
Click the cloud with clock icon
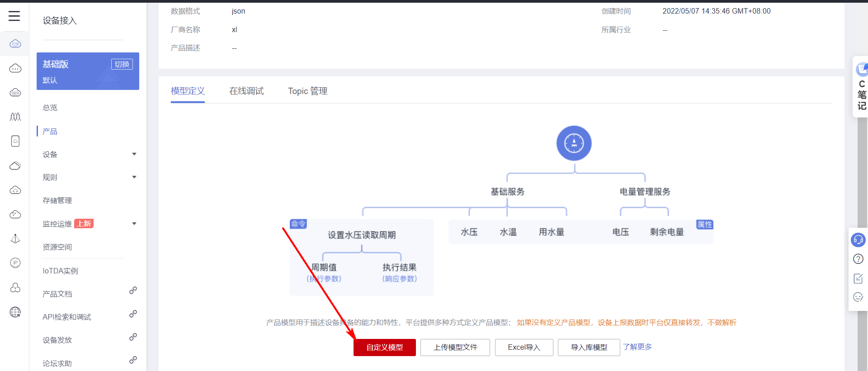point(15,215)
